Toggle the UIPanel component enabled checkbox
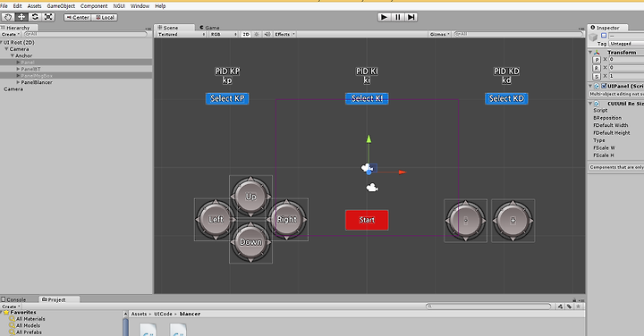 (x=604, y=86)
